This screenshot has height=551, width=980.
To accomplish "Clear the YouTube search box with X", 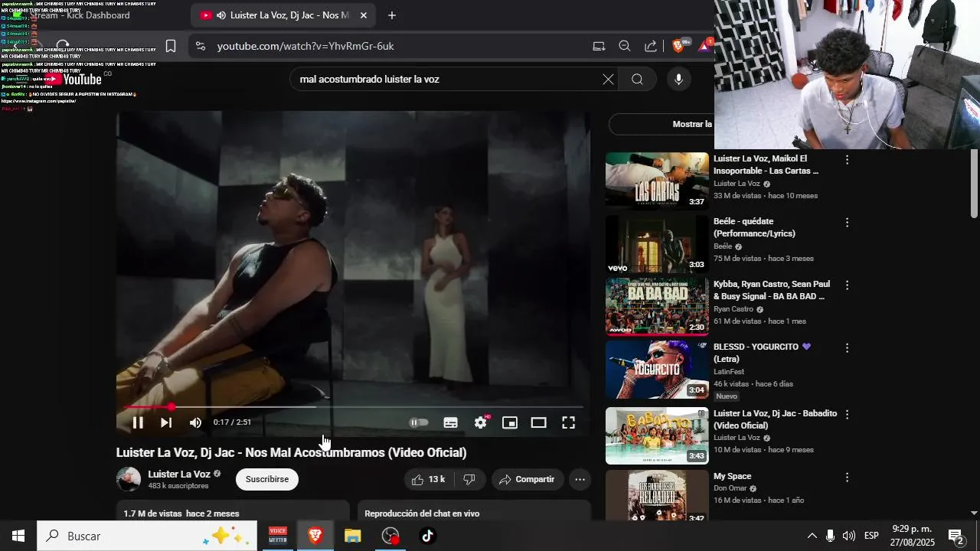I will pyautogui.click(x=608, y=80).
